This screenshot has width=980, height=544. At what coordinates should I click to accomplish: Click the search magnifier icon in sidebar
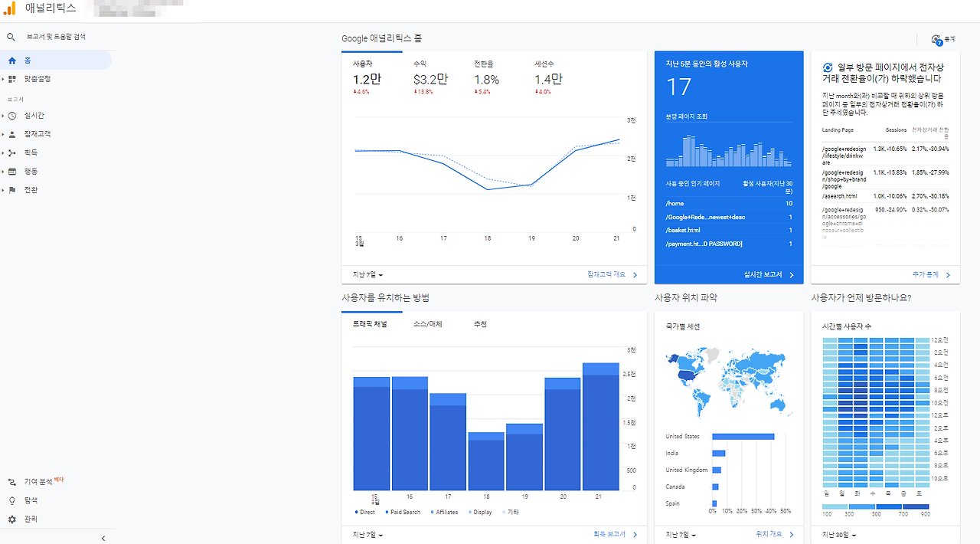pyautogui.click(x=11, y=37)
